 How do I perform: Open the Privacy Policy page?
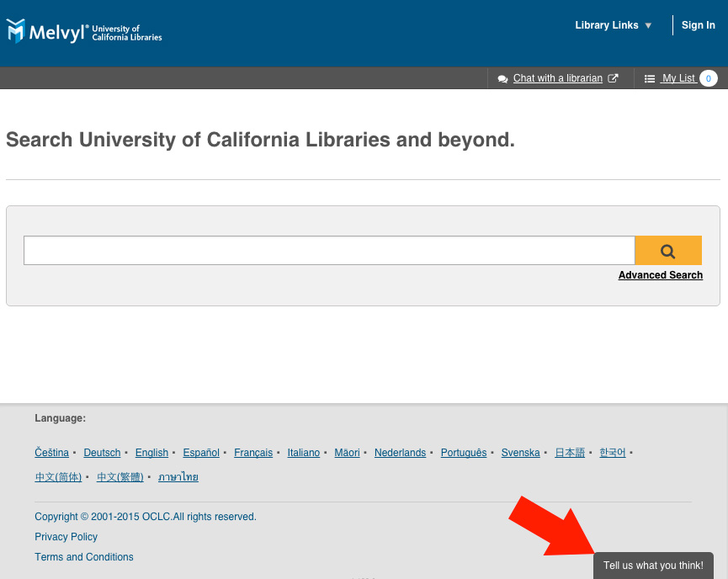[66, 537]
